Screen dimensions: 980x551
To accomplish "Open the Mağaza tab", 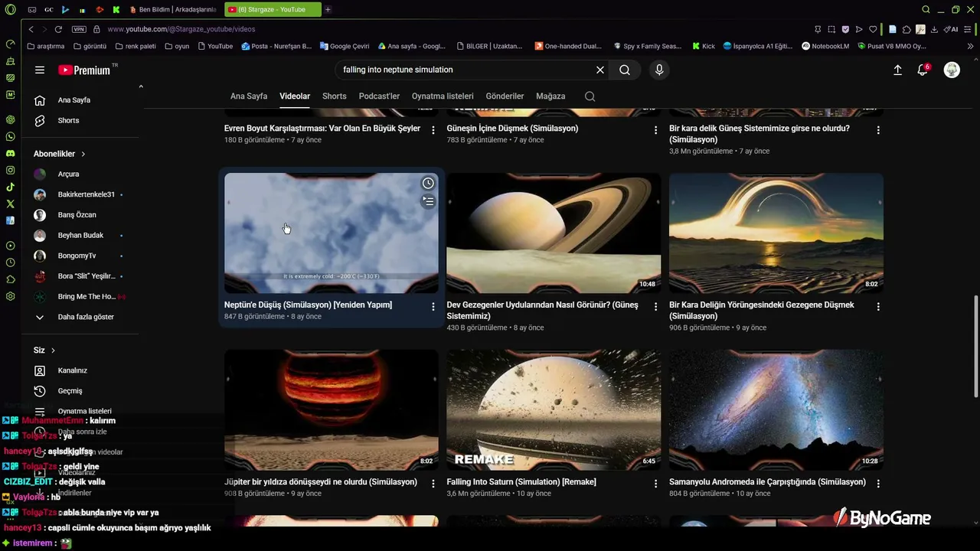I will [550, 96].
